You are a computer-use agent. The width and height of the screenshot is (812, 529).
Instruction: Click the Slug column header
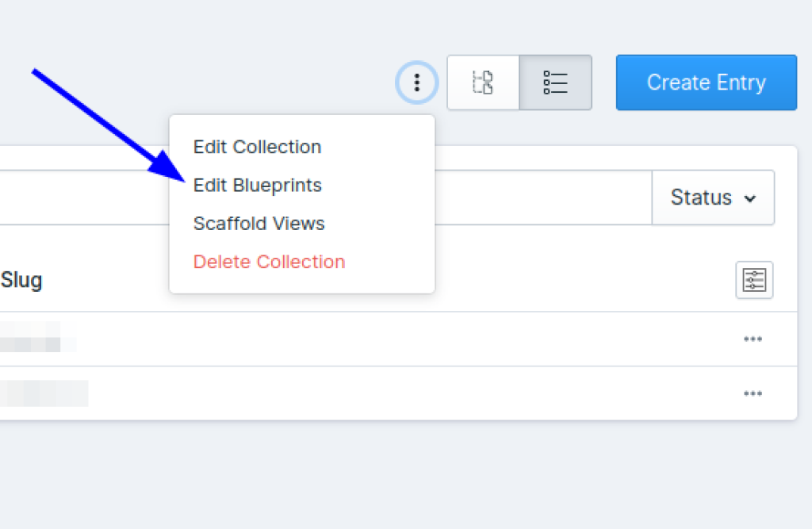[21, 280]
